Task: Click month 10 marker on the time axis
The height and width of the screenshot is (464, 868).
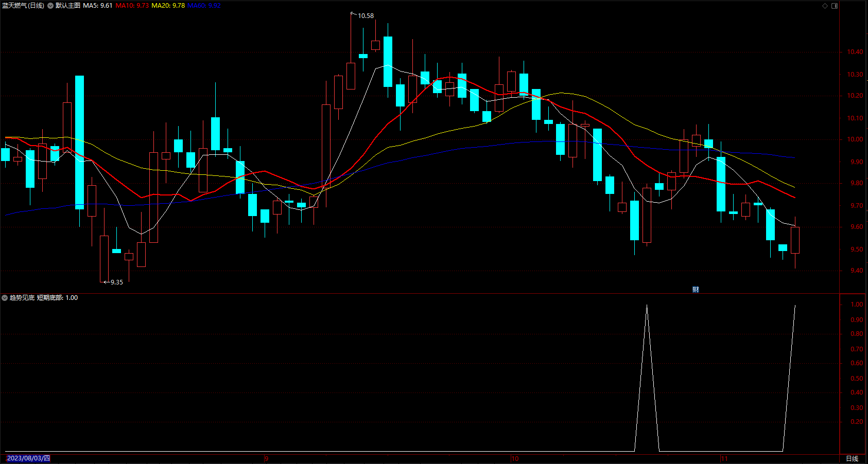Action: click(515, 459)
